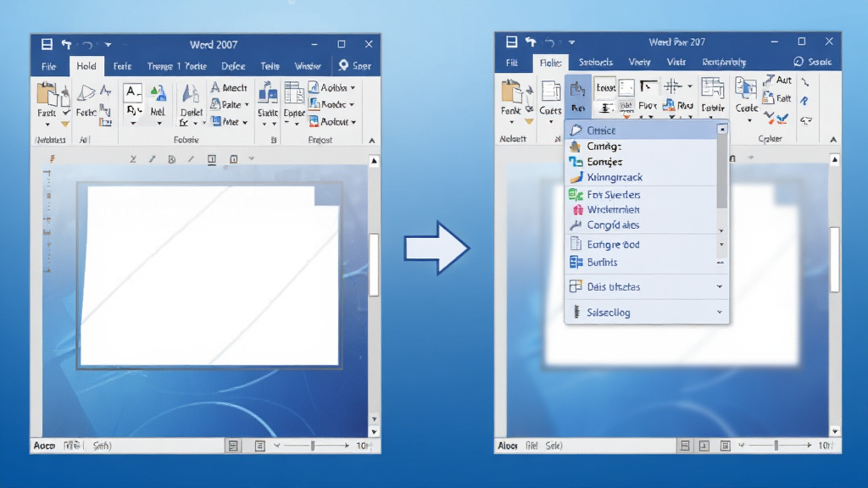Choose Ktinngrcack from the dropdown menu

click(643, 177)
